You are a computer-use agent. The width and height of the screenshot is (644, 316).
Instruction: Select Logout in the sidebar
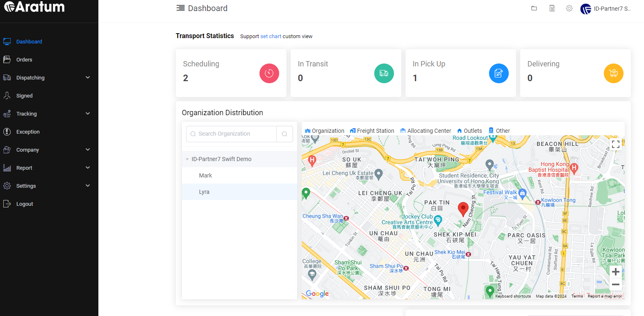(25, 204)
